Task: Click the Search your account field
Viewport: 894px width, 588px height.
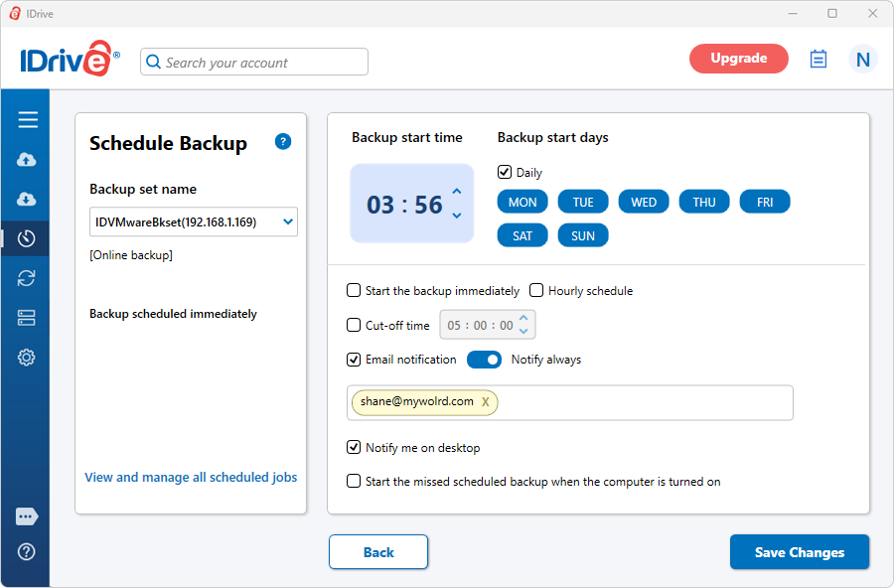Action: [x=255, y=63]
